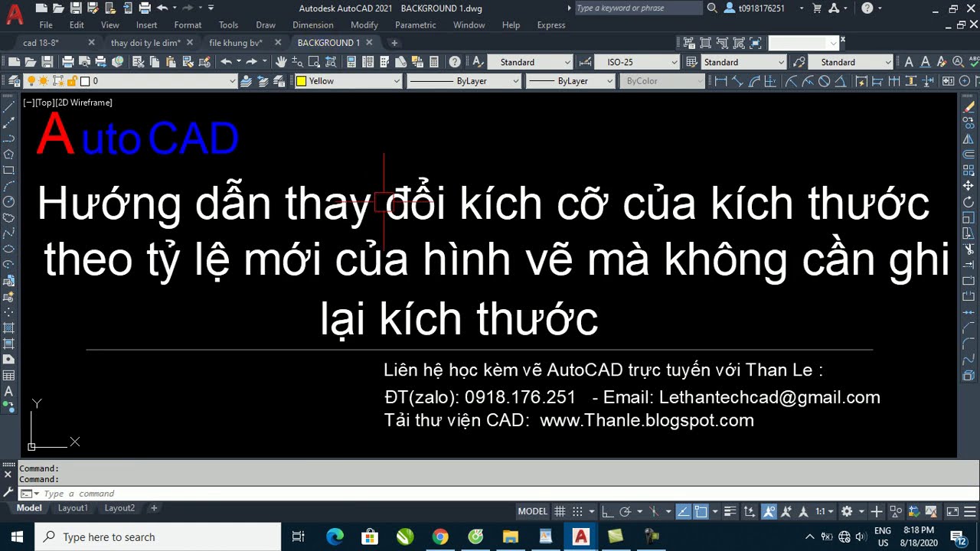Click the Workspace Switching gear icon
980x551 pixels.
point(847,511)
